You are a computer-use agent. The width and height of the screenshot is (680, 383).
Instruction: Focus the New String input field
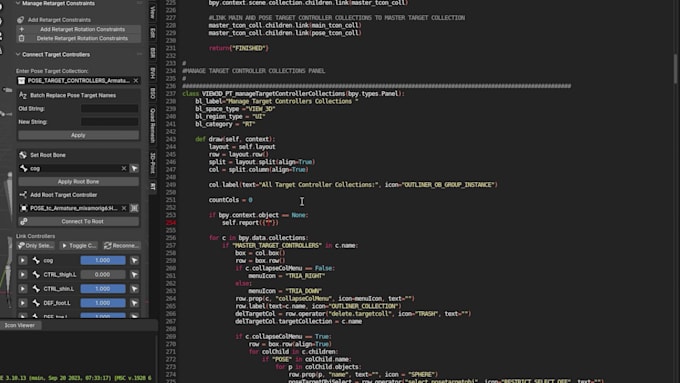click(x=109, y=122)
